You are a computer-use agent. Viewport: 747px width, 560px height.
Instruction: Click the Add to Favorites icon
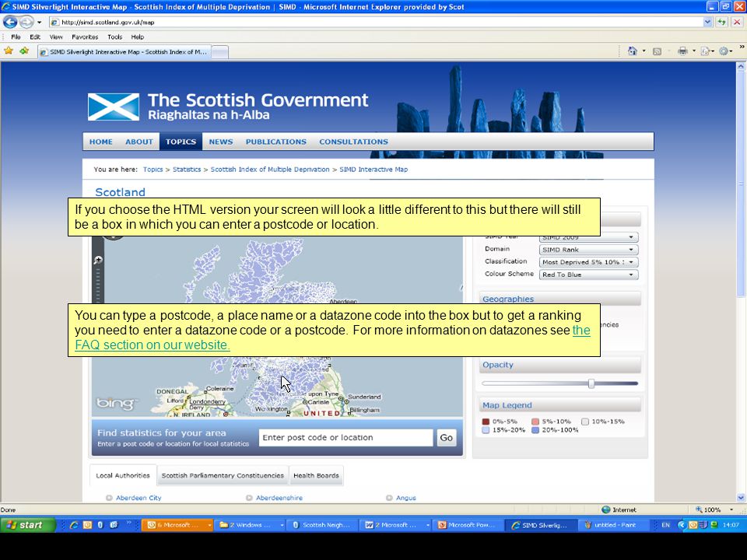tap(24, 51)
